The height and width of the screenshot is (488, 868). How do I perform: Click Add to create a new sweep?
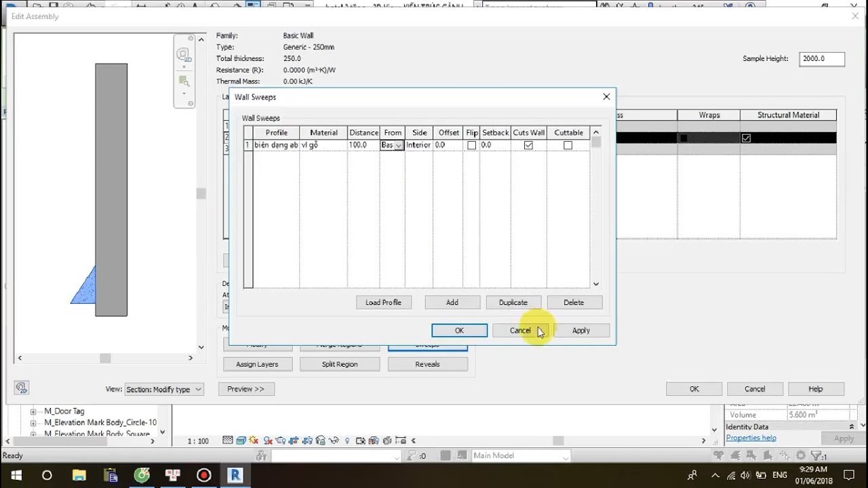click(452, 302)
